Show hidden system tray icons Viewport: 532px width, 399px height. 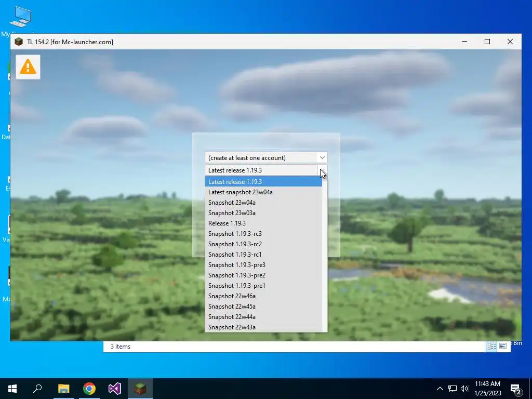[x=440, y=389]
